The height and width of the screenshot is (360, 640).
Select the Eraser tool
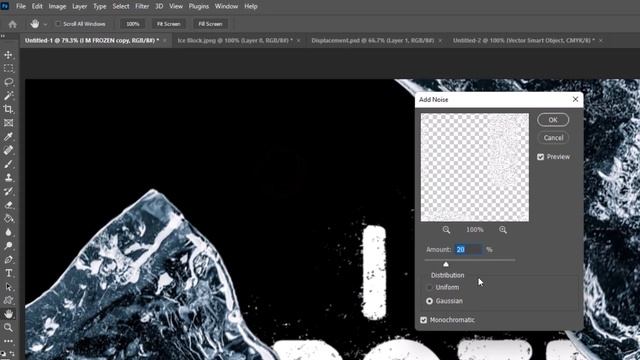(8, 205)
